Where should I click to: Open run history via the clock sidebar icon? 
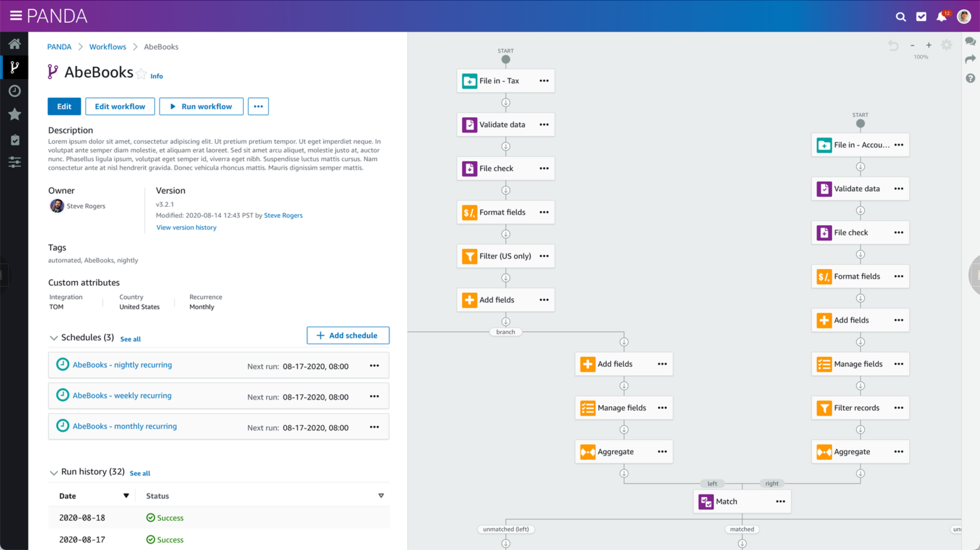click(14, 91)
